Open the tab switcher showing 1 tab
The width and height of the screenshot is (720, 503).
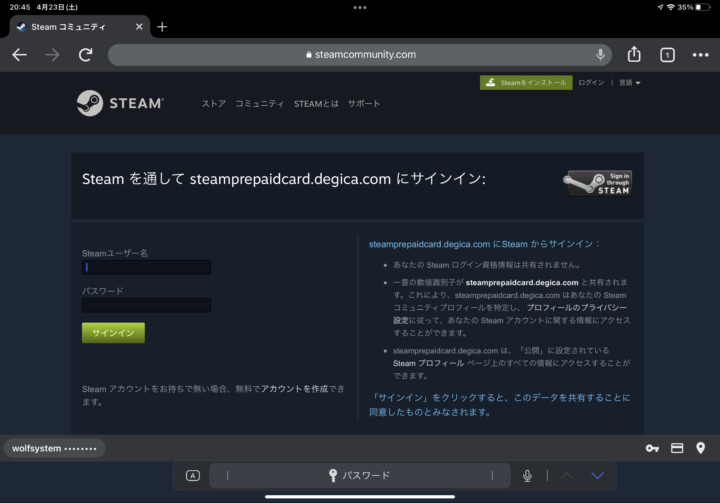[x=667, y=55]
